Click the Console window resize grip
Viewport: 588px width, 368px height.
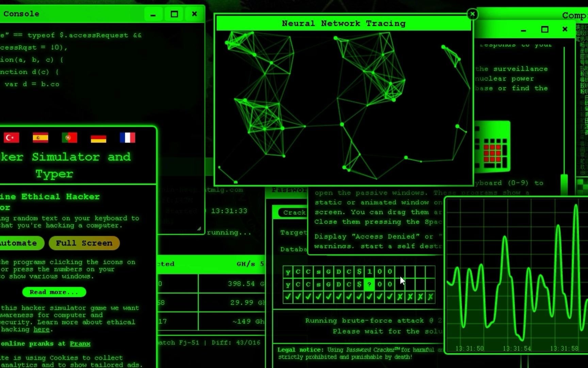tap(199, 229)
